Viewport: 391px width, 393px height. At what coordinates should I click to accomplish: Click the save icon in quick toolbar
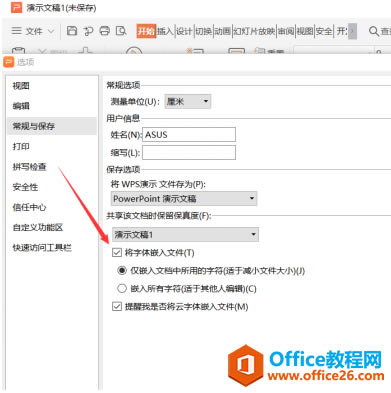pos(72,31)
